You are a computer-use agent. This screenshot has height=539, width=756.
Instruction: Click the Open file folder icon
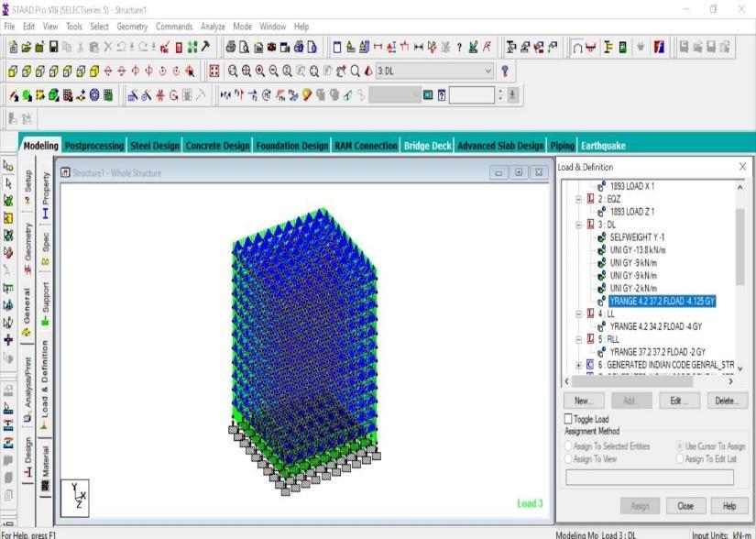click(x=27, y=47)
